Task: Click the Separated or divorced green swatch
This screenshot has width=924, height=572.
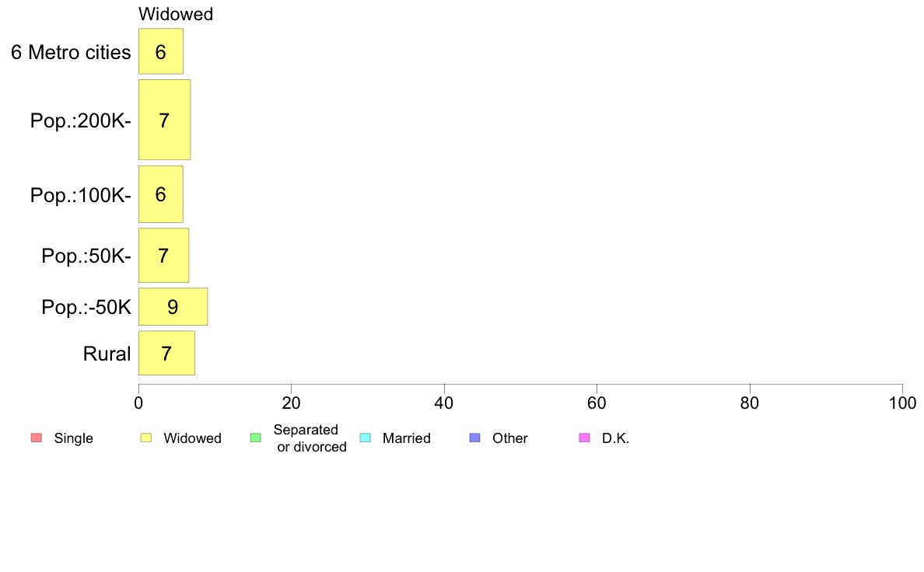Action: (x=256, y=438)
